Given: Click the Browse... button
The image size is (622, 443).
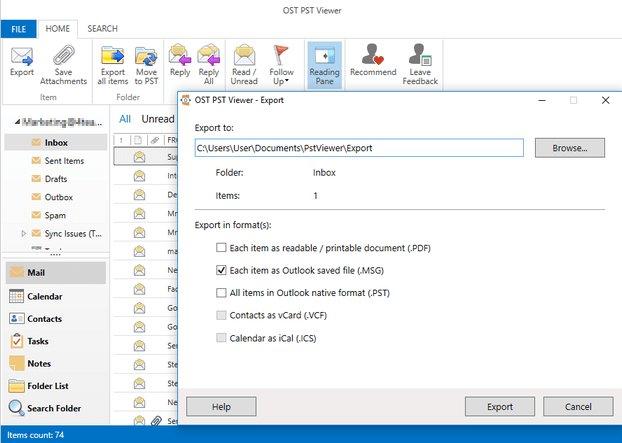Looking at the screenshot, I should click(570, 148).
